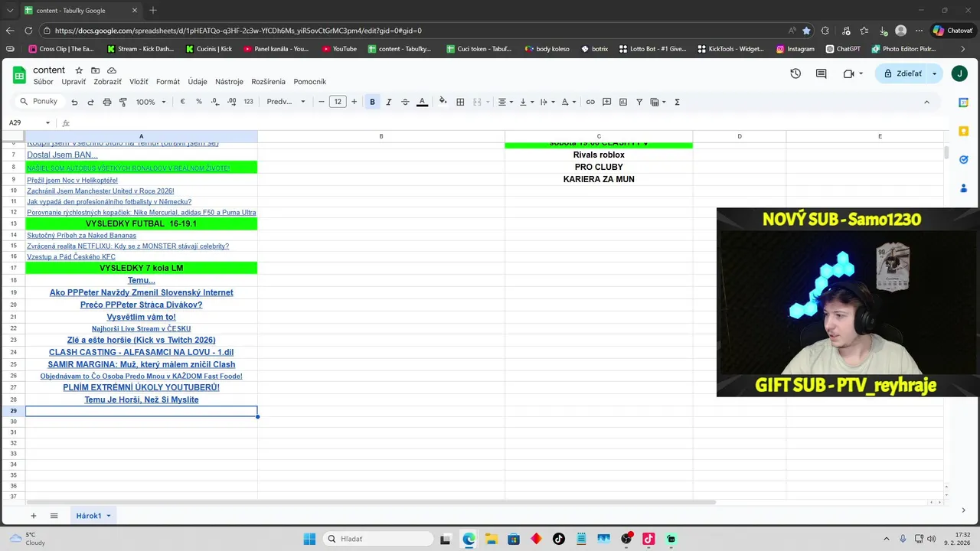Format cell as percent
Screen dimensions: 980x551
click(199, 102)
